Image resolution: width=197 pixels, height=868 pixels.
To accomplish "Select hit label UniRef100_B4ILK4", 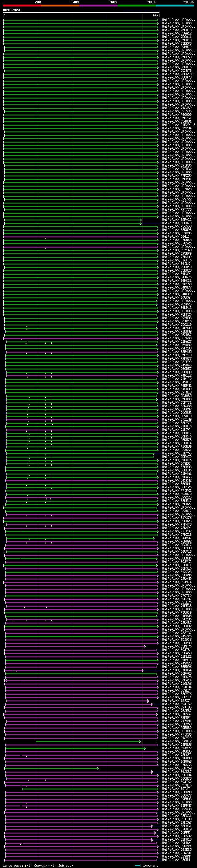I will (177, 264).
